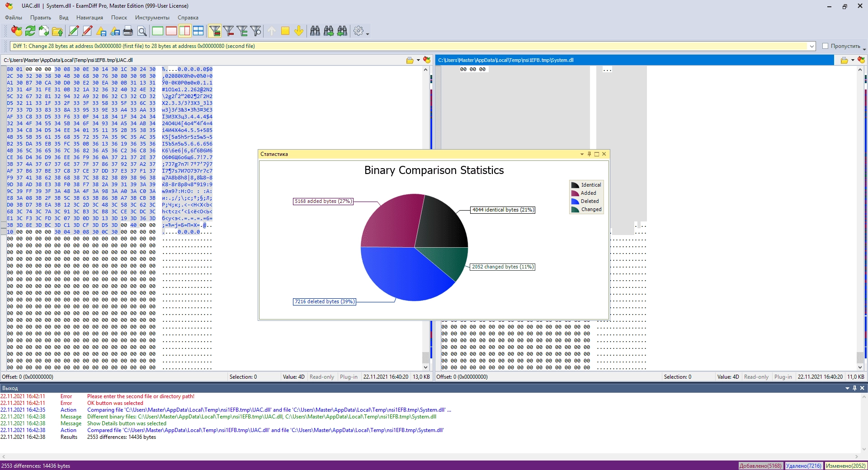Screen dimensions: 868x470
Task: Click the '2052 changed bytes (11%)' label
Action: (502, 267)
